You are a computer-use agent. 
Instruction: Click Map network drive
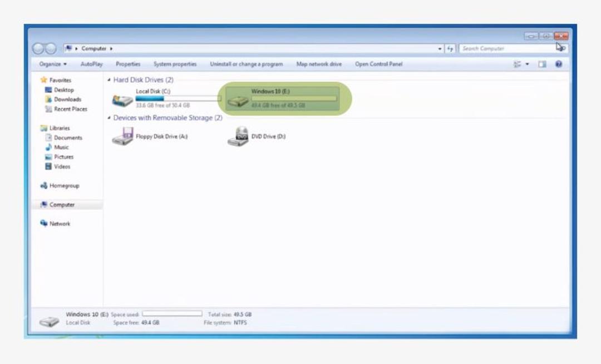coord(319,64)
